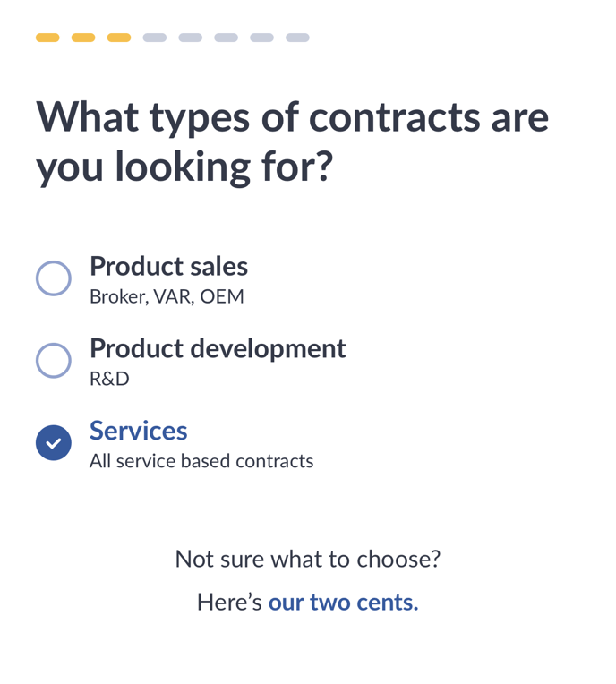Select the Product sales radio circle

point(54,278)
